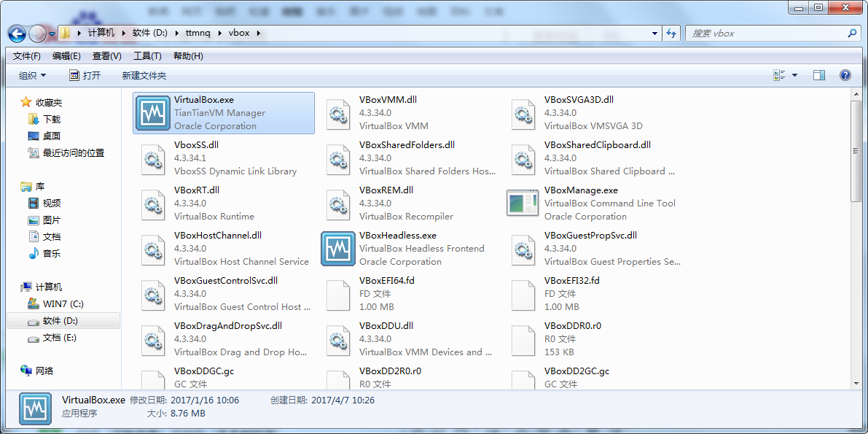
Task: Click the VBoxHeadless.exe file icon
Action: (338, 249)
